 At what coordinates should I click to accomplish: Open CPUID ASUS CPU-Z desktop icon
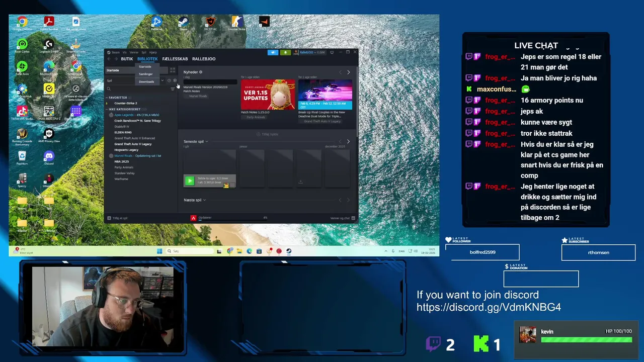coord(49,111)
